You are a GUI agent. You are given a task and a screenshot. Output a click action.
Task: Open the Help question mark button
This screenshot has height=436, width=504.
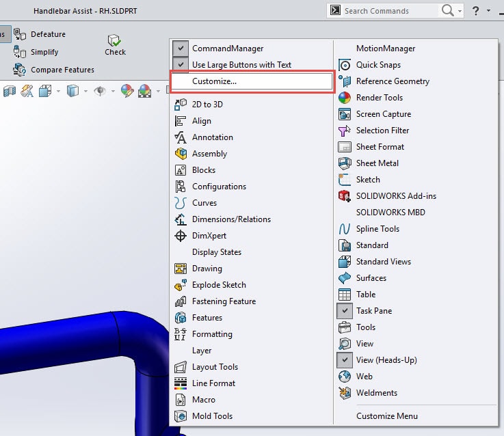[476, 11]
